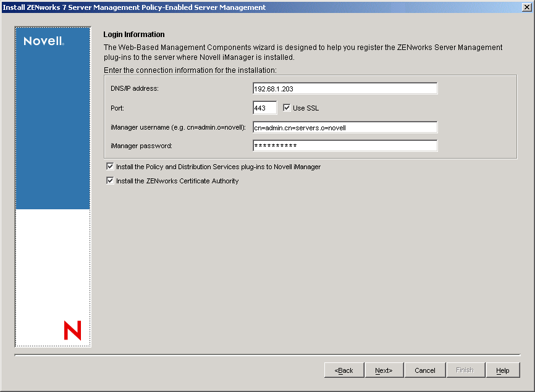The height and width of the screenshot is (392, 535).
Task: Close the installer window
Action: [x=528, y=7]
